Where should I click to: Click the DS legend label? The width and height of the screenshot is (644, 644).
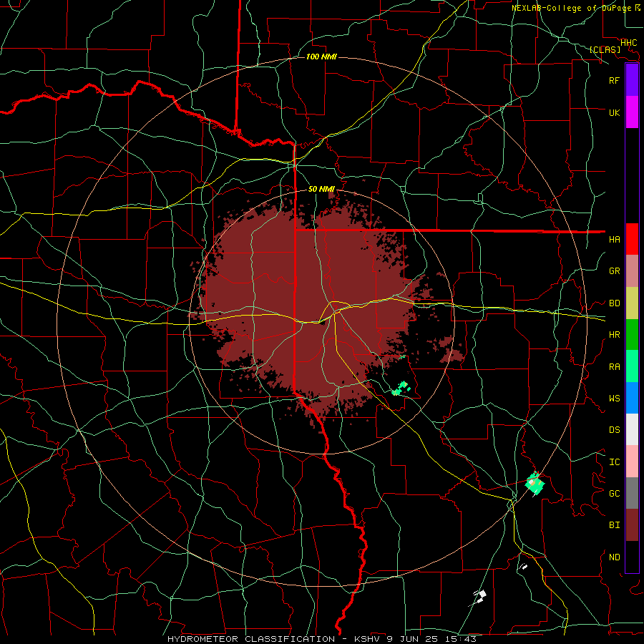coord(615,430)
